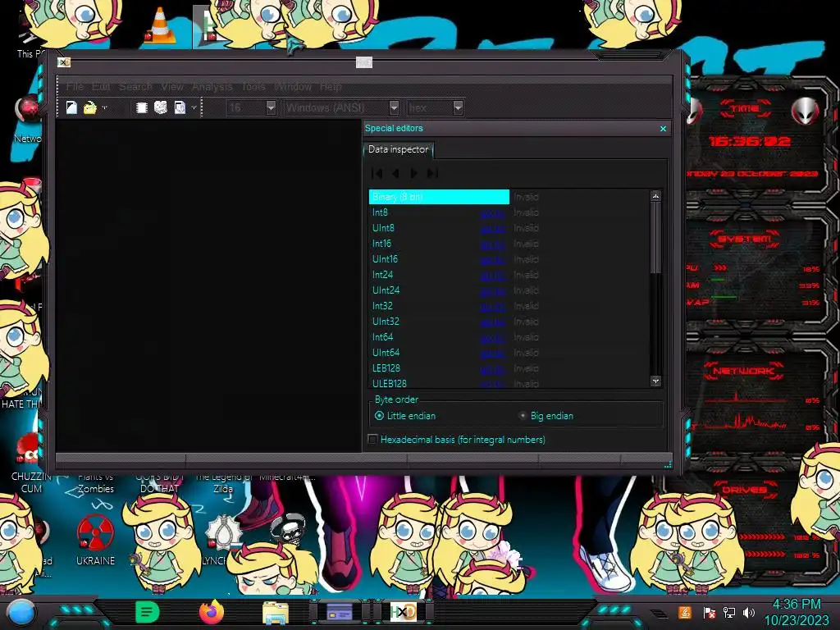The height and width of the screenshot is (630, 840).
Task: Click the go to link in the LEB128 row
Action: [x=492, y=368]
